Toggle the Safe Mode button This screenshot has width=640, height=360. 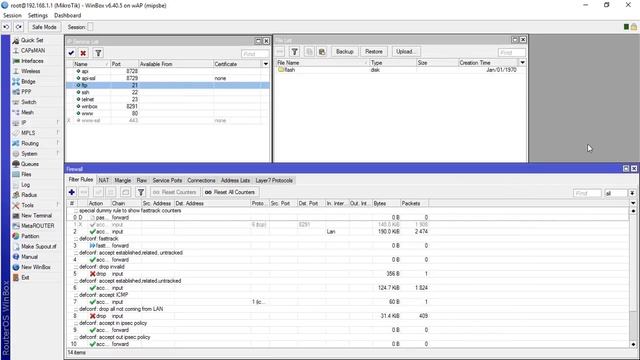[44, 27]
